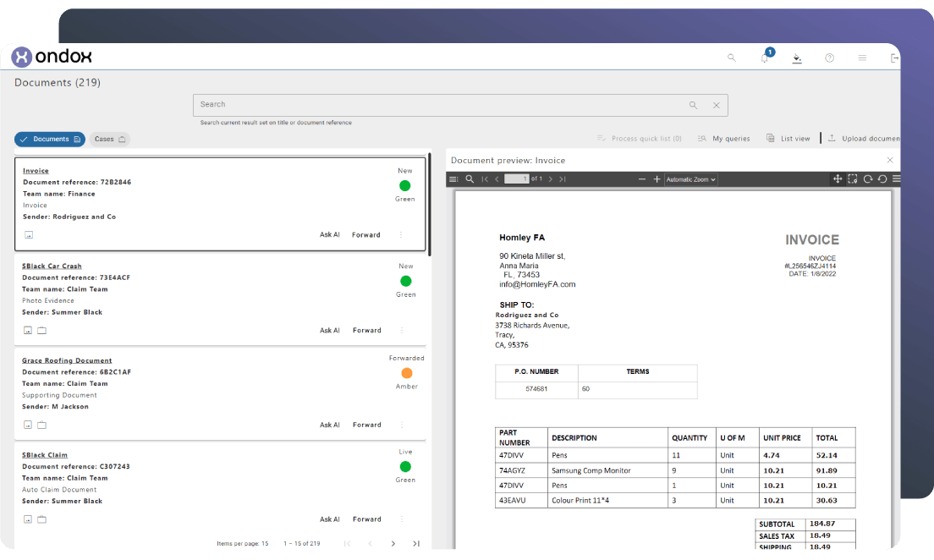Click the PDF page number field

click(x=516, y=179)
